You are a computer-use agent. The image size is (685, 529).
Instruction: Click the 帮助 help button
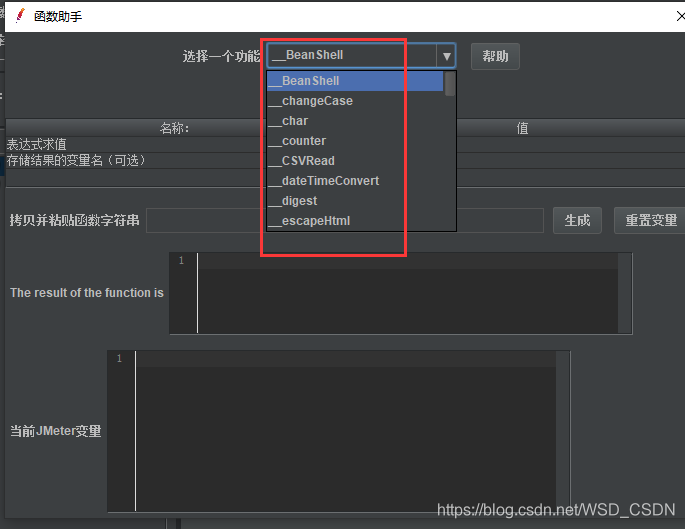pos(495,56)
